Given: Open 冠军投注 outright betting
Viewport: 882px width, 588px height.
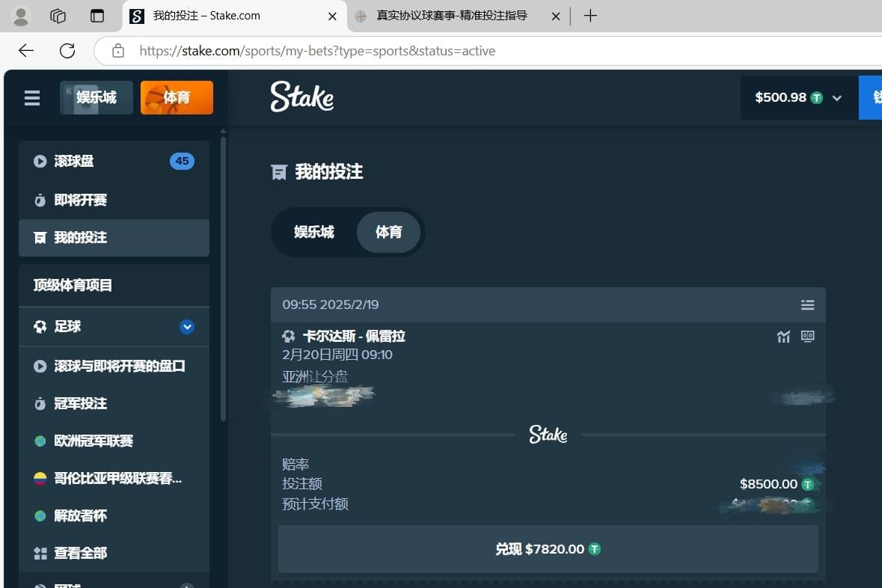Looking at the screenshot, I should point(114,403).
